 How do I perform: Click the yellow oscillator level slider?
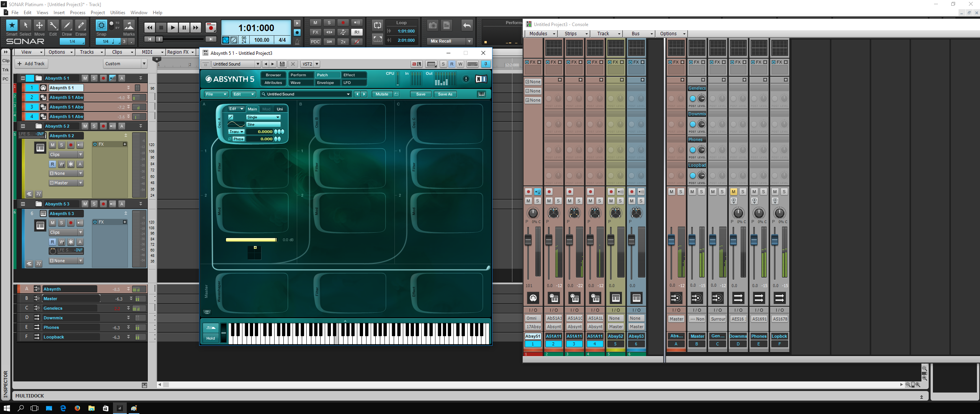[x=251, y=240]
